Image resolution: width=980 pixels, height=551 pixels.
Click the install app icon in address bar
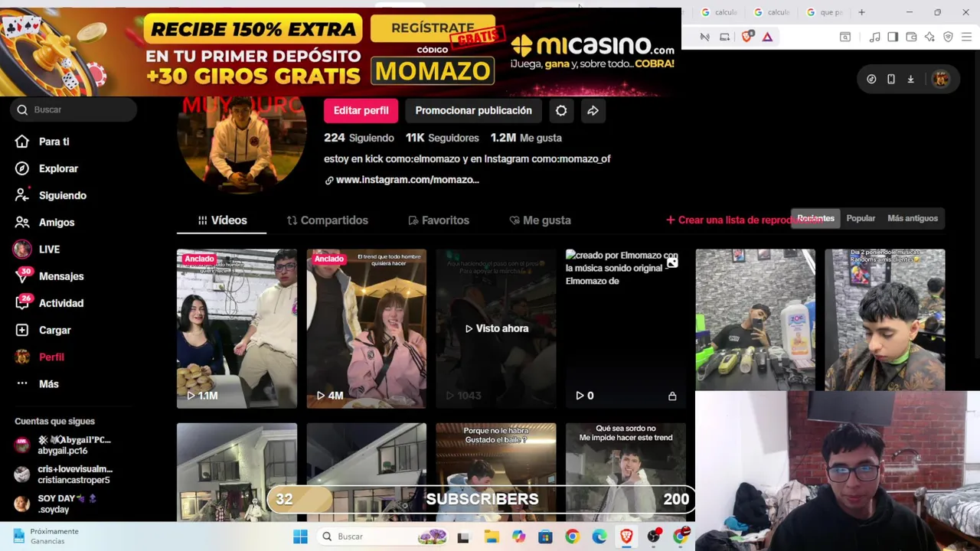click(x=724, y=37)
